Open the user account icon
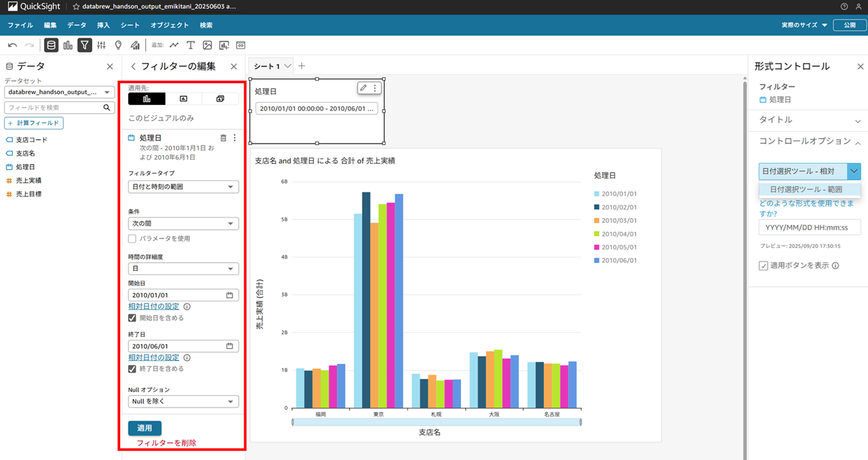 [x=859, y=6]
